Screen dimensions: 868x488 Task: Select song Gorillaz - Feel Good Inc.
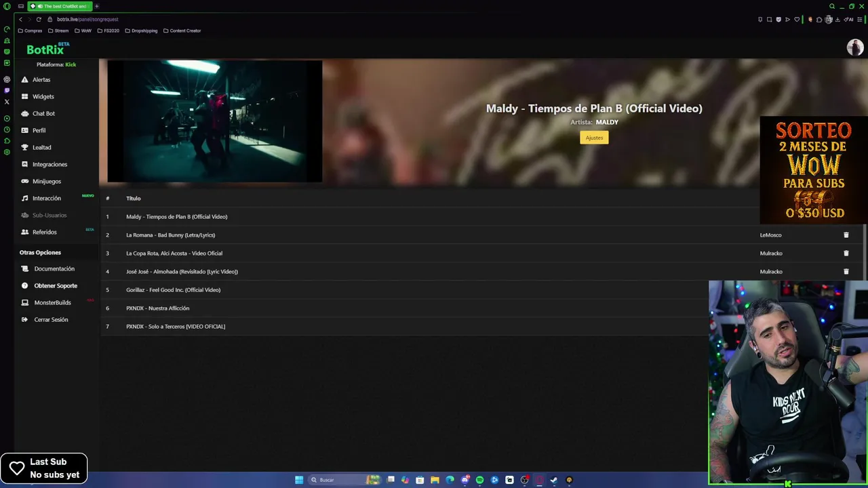click(173, 290)
